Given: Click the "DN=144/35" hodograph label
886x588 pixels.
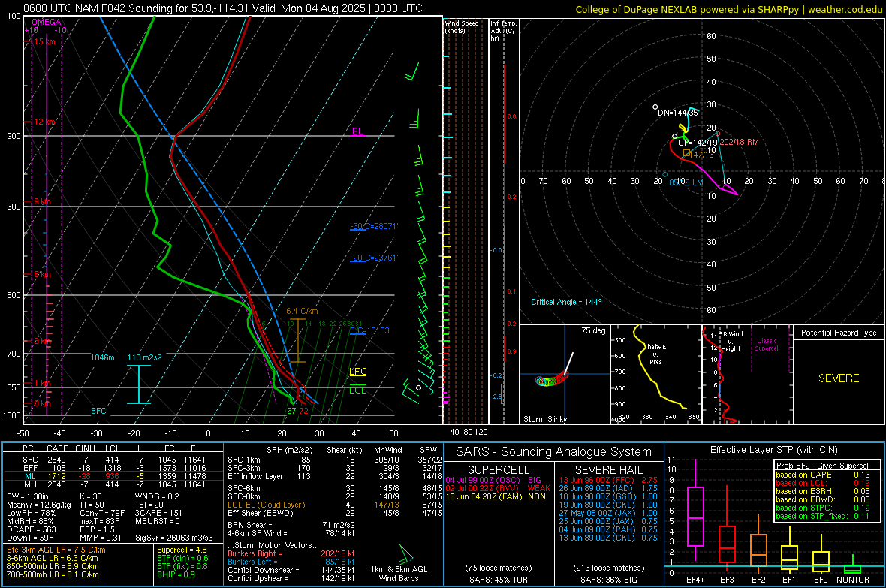Looking at the screenshot, I should tap(678, 113).
